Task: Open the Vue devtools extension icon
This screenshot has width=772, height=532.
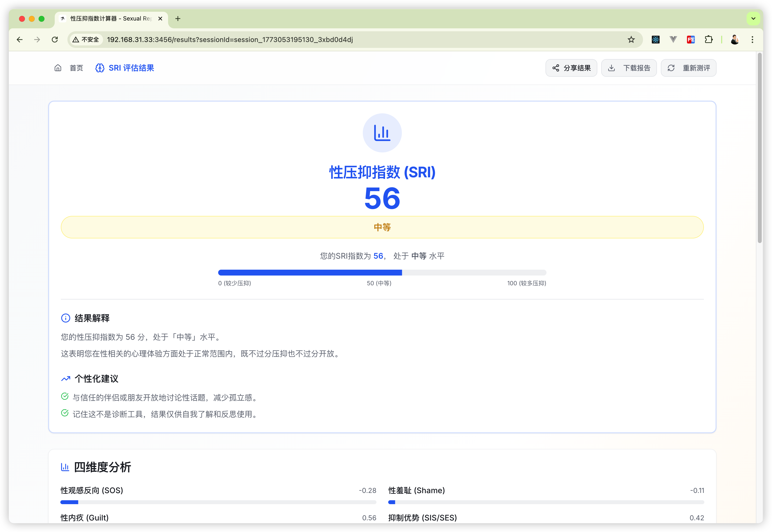Action: pyautogui.click(x=673, y=40)
